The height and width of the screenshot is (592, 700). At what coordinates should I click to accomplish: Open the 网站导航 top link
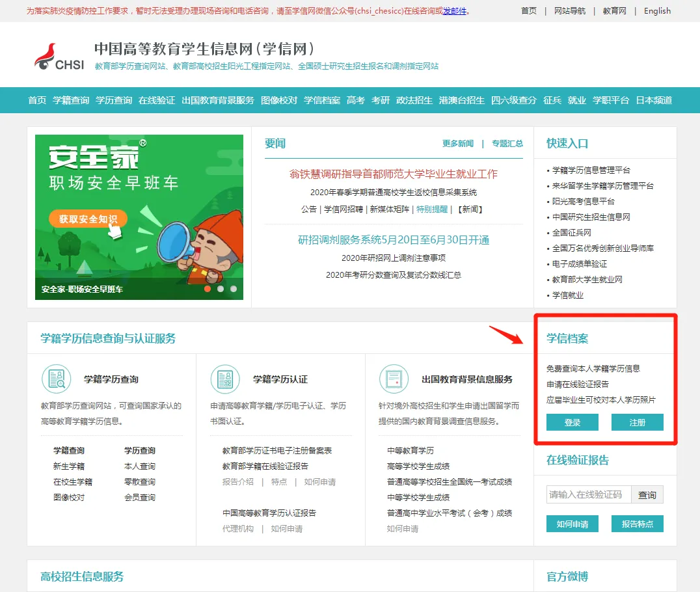tap(570, 10)
